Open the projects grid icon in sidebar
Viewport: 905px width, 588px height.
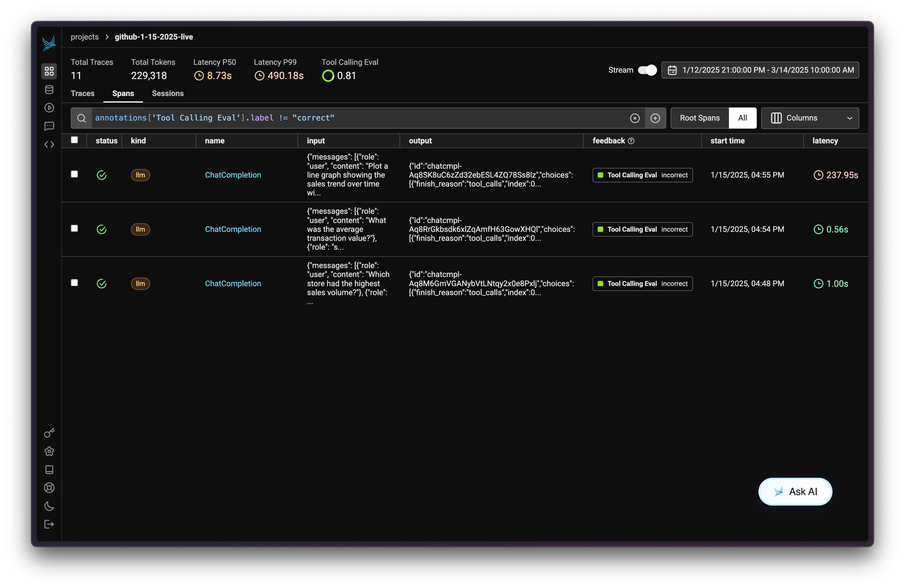coord(49,71)
